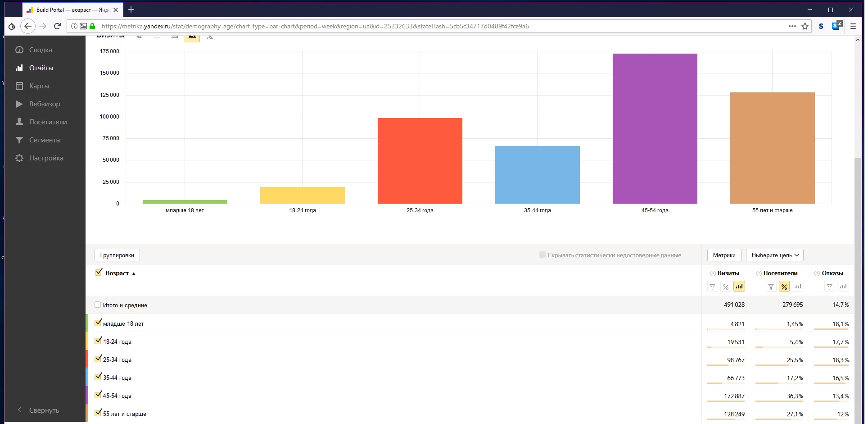Click the percent icon under Посетители
Viewport: 868px width, 424px height.
(x=784, y=287)
